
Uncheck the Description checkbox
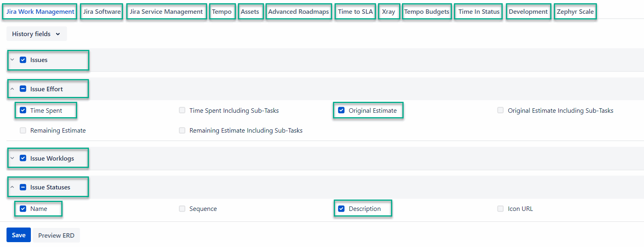point(341,209)
